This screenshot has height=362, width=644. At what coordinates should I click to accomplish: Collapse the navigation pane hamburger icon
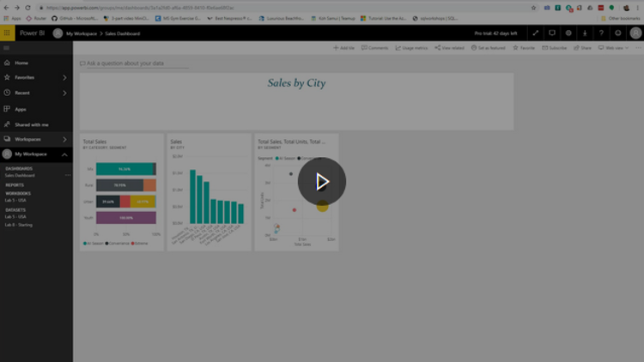7,48
